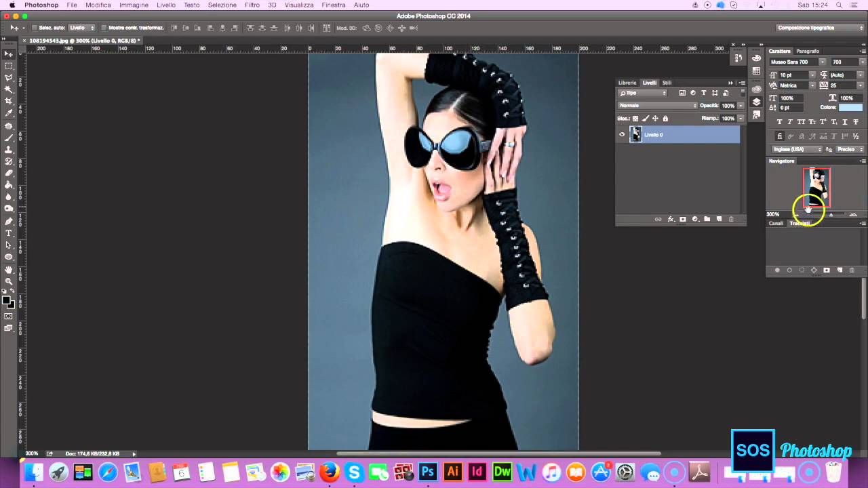Select the 108194543.jpg document tab
Viewport: 868px width, 488px height.
point(84,41)
